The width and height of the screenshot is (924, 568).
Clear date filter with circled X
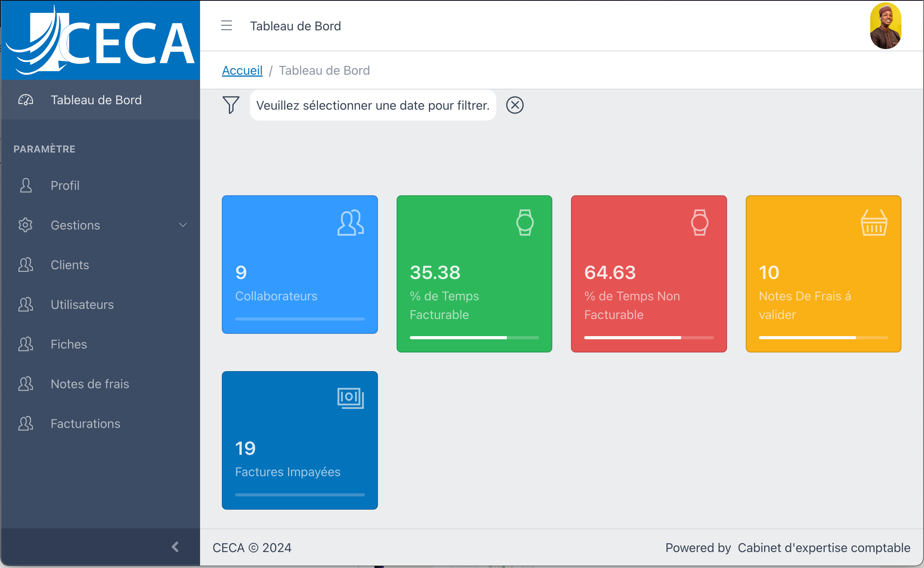[x=515, y=105]
